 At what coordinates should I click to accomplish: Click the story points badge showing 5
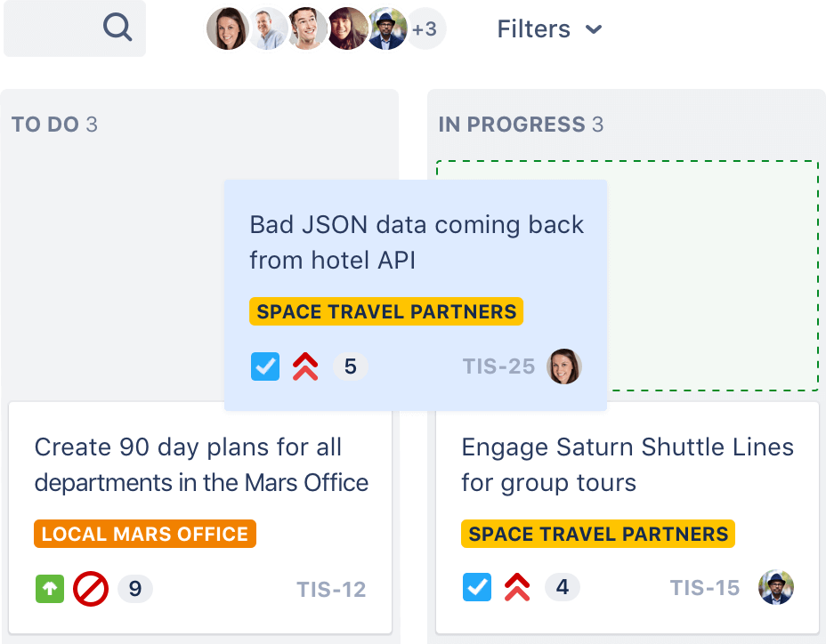[x=351, y=366]
